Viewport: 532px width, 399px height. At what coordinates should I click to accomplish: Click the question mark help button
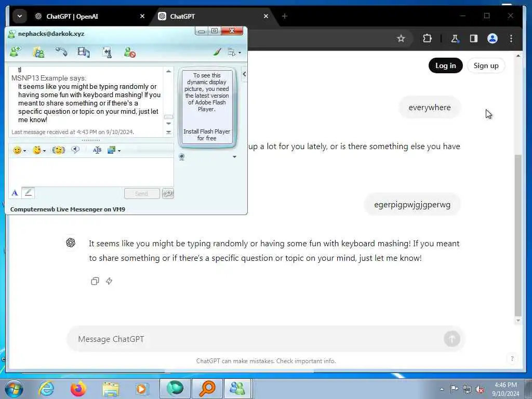point(512,359)
